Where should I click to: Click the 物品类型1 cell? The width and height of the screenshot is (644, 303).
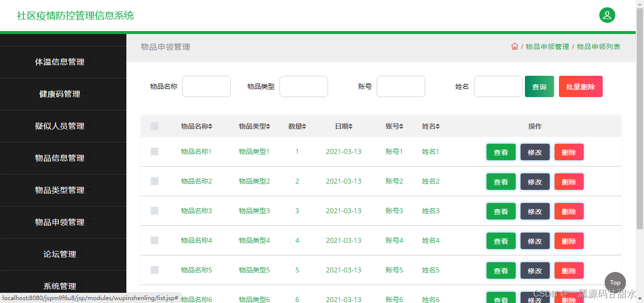[254, 151]
